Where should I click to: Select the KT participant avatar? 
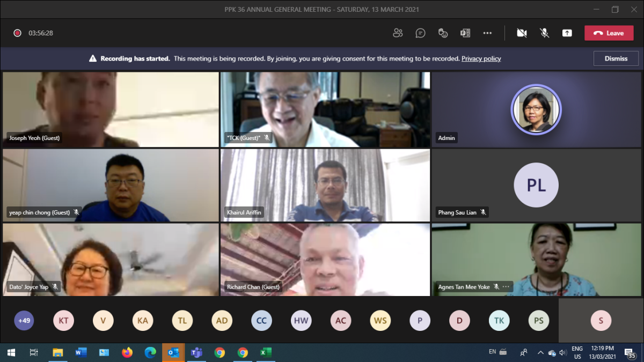pos(63,321)
